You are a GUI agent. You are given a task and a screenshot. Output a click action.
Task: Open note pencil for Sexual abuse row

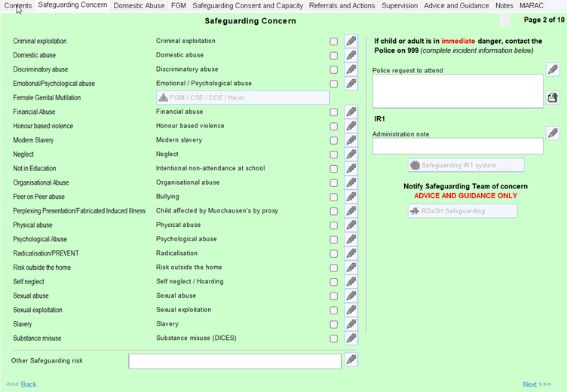pos(351,295)
